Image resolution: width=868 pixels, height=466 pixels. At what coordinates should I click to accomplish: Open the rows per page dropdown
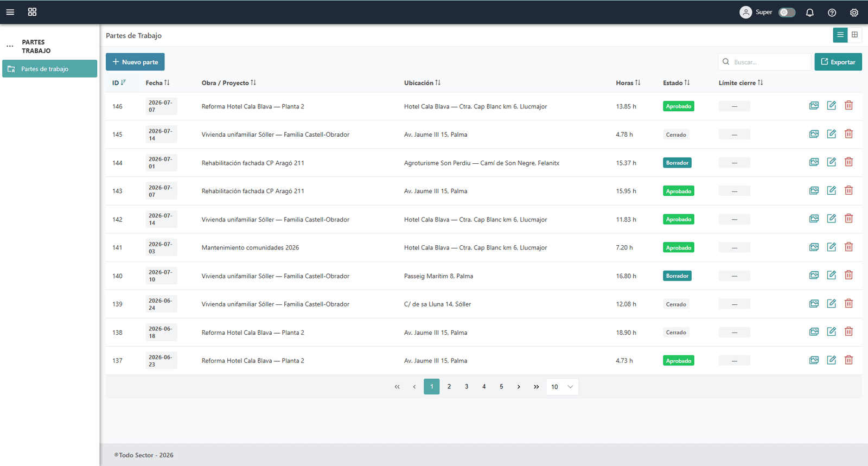(x=562, y=387)
